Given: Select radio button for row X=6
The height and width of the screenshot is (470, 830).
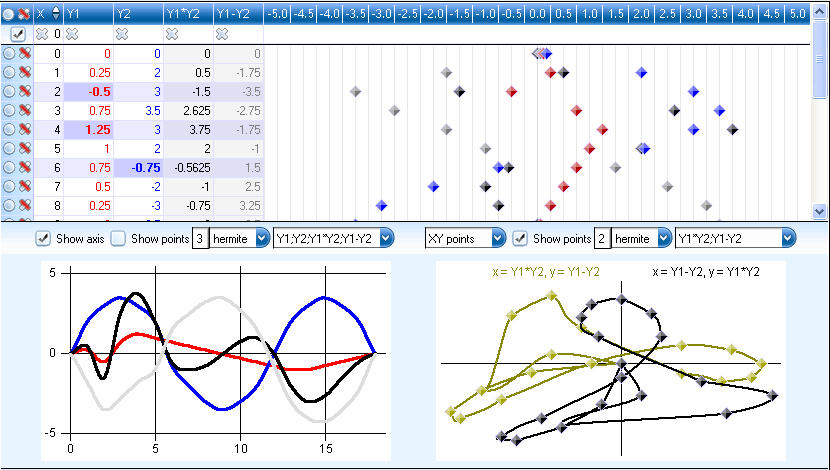Looking at the screenshot, I should 8,168.
